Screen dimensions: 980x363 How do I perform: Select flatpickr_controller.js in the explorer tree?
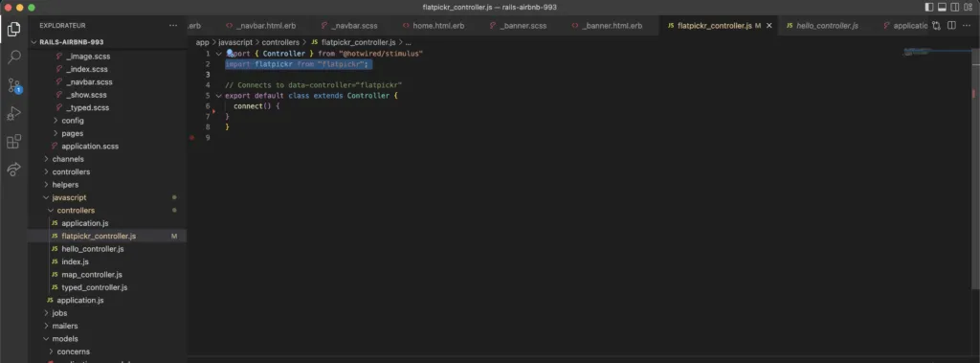coord(99,236)
